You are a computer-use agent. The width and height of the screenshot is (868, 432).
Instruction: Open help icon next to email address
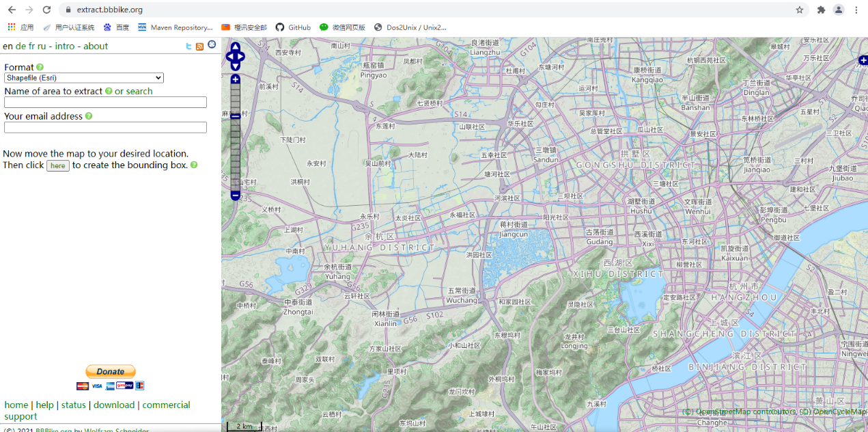[89, 116]
